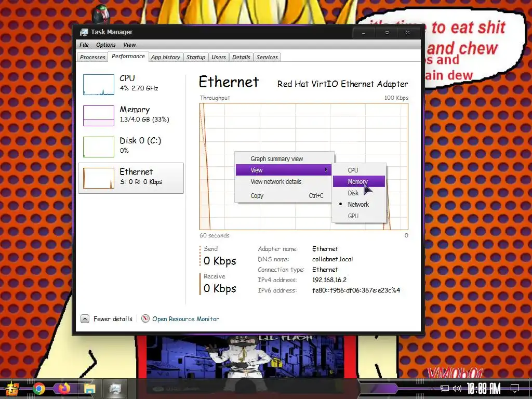532x399 pixels.
Task: Select the Performance tab
Action: tap(128, 56)
